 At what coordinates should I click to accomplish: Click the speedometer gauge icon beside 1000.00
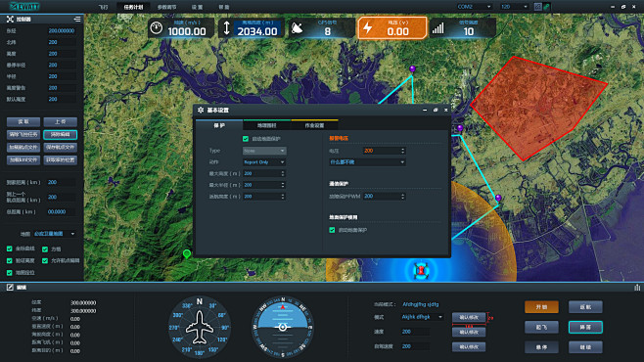(156, 28)
